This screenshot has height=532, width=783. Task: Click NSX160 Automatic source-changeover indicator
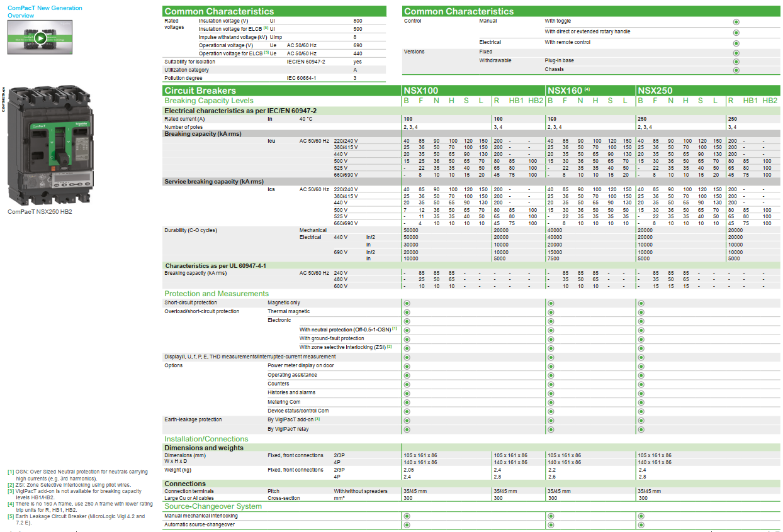(x=551, y=524)
